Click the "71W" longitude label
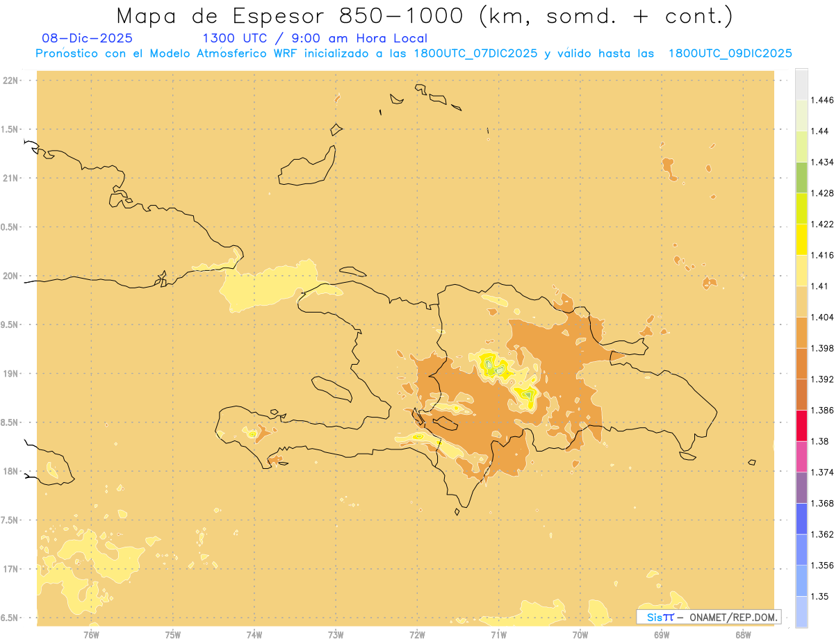The image size is (834, 644). (x=498, y=635)
